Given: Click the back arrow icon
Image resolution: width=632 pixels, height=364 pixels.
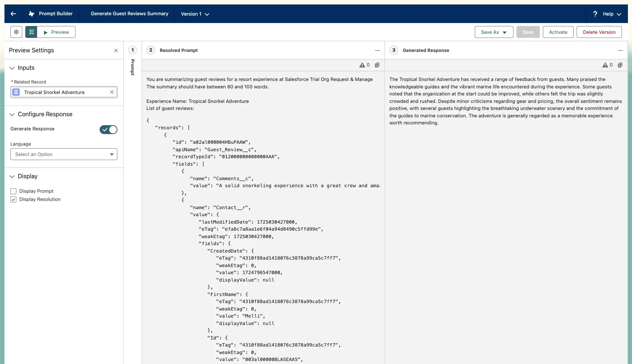Looking at the screenshot, I should coord(13,14).
